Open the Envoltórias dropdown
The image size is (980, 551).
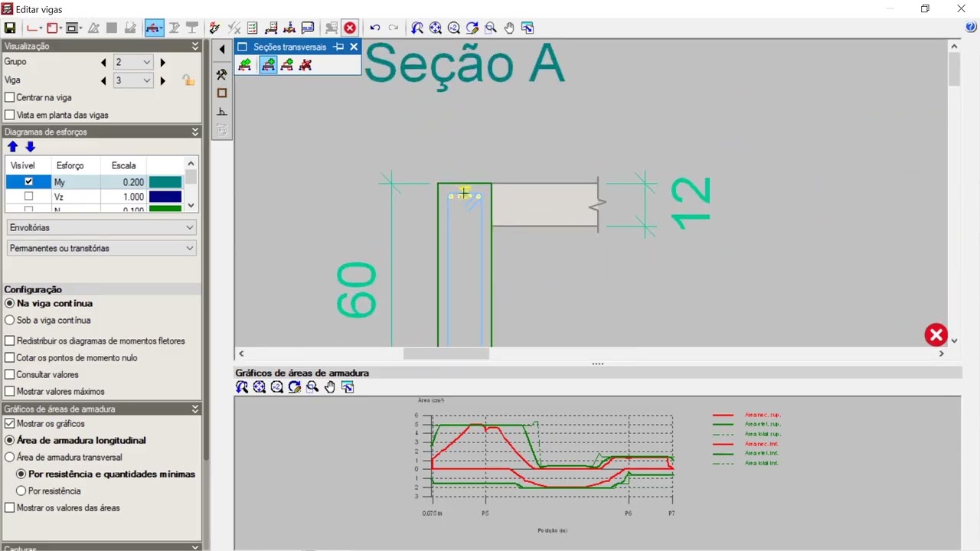point(102,228)
